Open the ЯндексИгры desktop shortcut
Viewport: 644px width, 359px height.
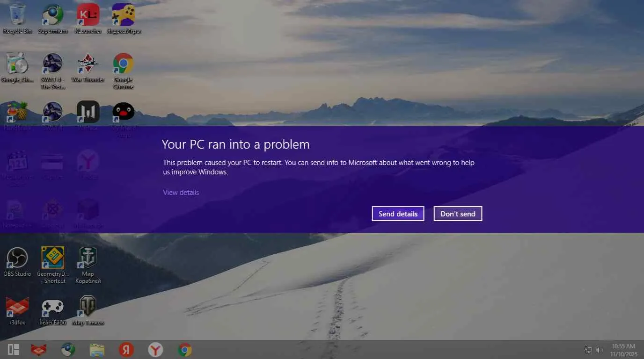click(124, 19)
